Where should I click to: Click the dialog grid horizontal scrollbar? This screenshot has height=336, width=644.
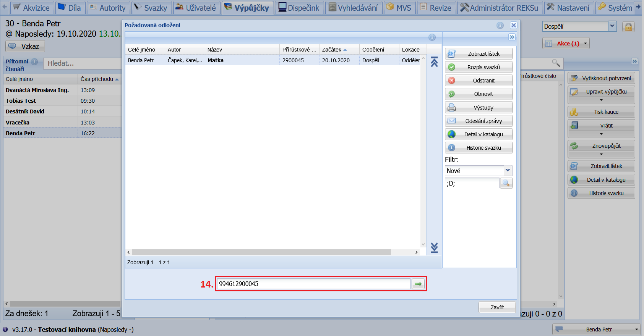tap(261, 252)
